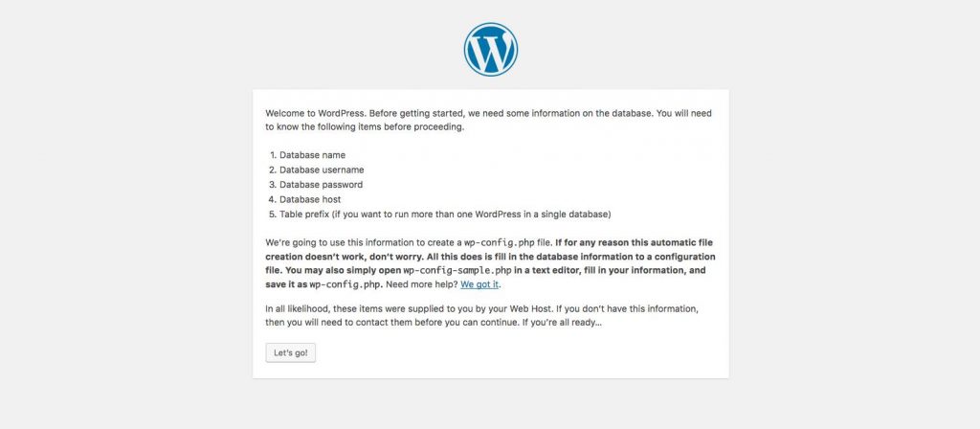Select the Database username list item
The height and width of the screenshot is (429, 980).
tap(316, 170)
